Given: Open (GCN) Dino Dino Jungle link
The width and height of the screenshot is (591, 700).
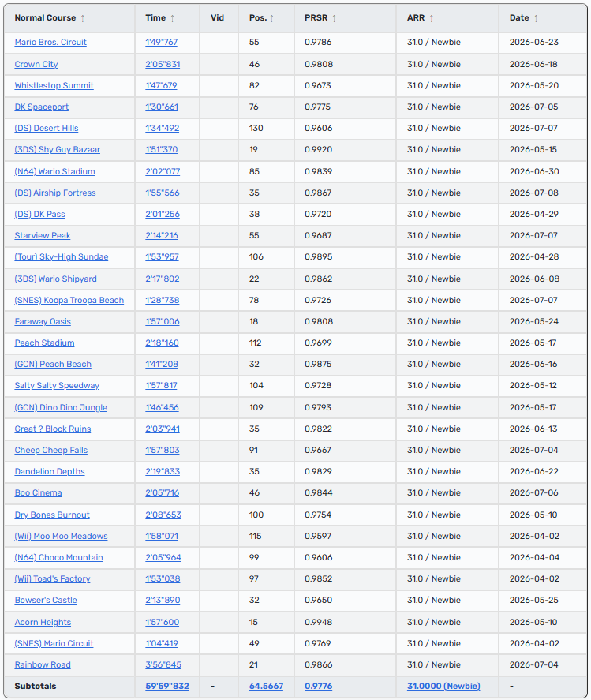Looking at the screenshot, I should point(61,408).
